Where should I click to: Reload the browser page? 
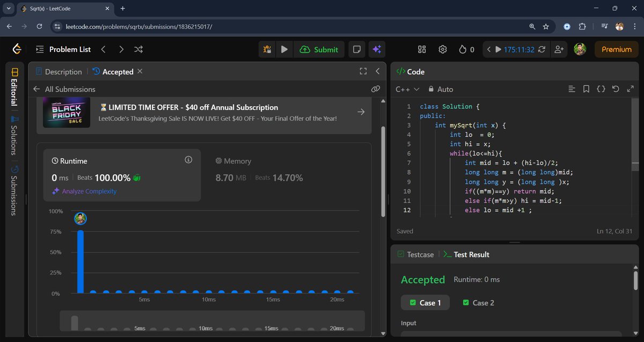pos(39,26)
